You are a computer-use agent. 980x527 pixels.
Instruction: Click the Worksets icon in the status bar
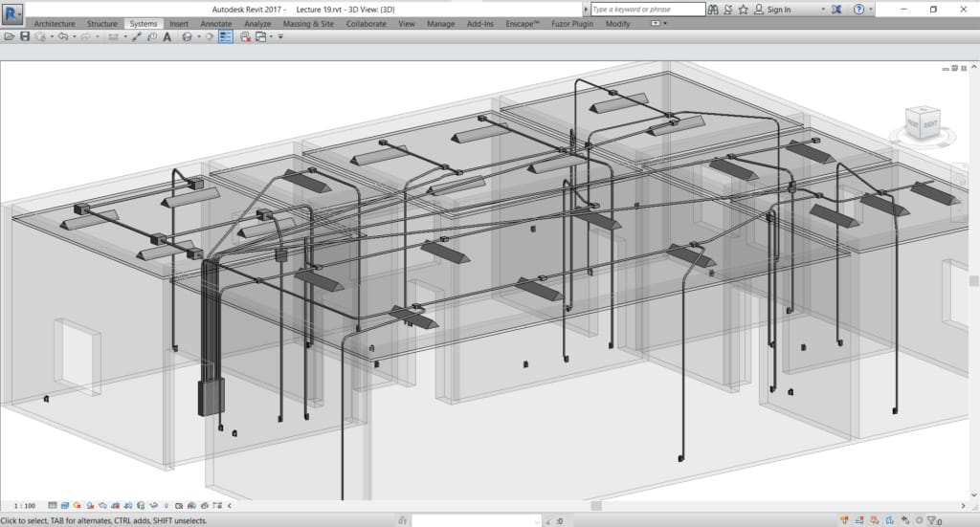[403, 520]
